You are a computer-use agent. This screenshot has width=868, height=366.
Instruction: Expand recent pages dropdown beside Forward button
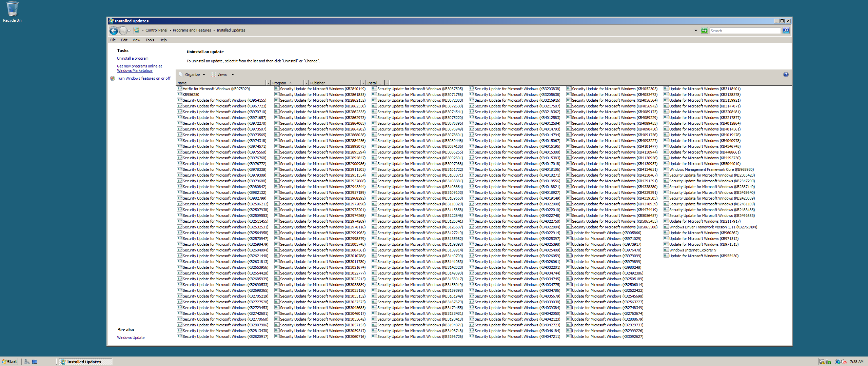pos(129,31)
